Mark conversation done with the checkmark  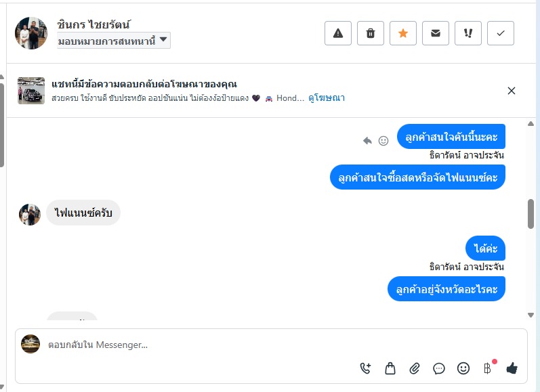tap(501, 33)
